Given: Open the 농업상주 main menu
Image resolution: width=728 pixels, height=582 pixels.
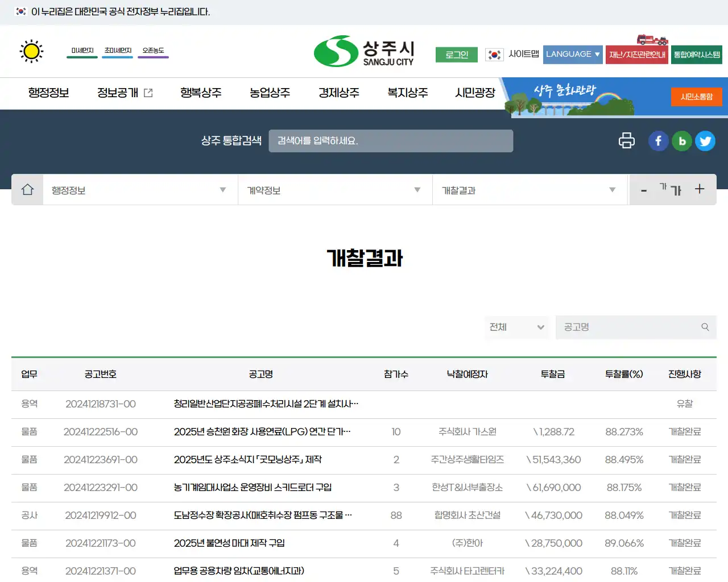Looking at the screenshot, I should click(270, 93).
